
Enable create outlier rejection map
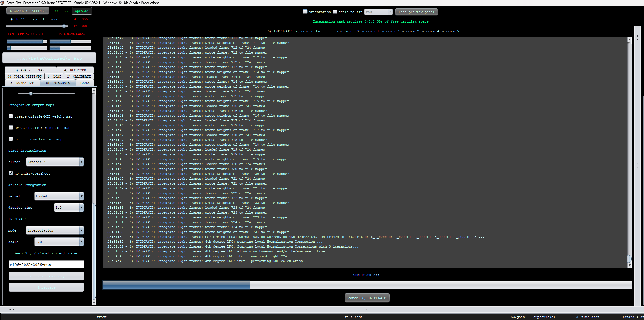pyautogui.click(x=11, y=127)
